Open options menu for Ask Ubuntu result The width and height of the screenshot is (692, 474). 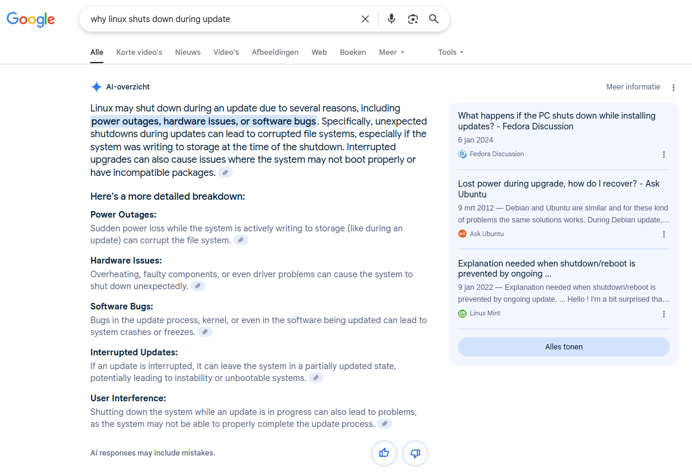point(664,234)
